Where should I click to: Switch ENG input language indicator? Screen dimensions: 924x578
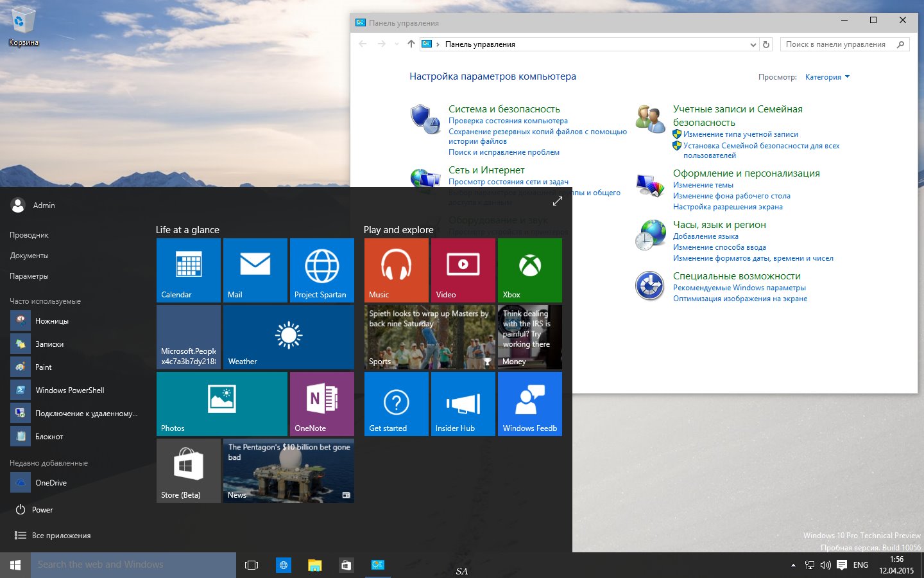tap(860, 565)
